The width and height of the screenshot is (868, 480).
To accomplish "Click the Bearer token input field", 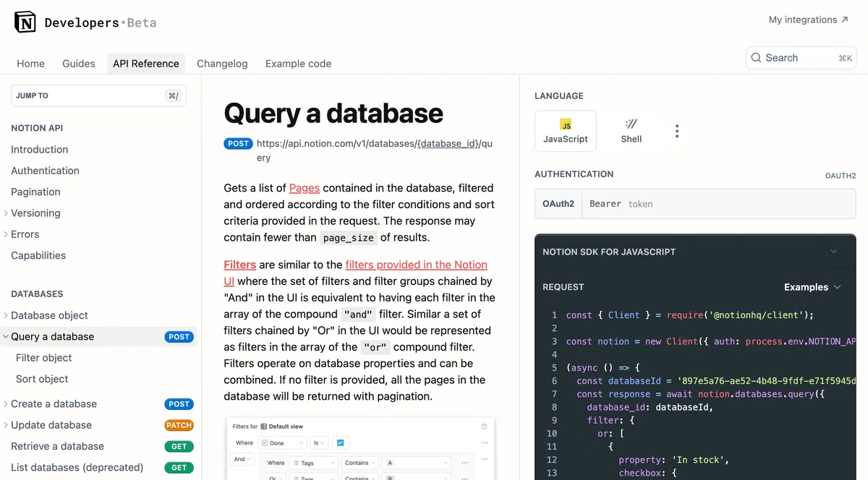I will point(719,204).
